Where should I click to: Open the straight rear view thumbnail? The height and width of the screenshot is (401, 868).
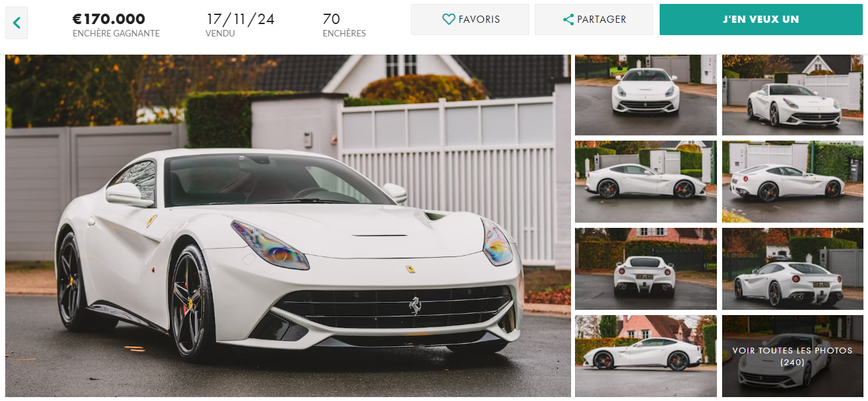click(x=645, y=269)
